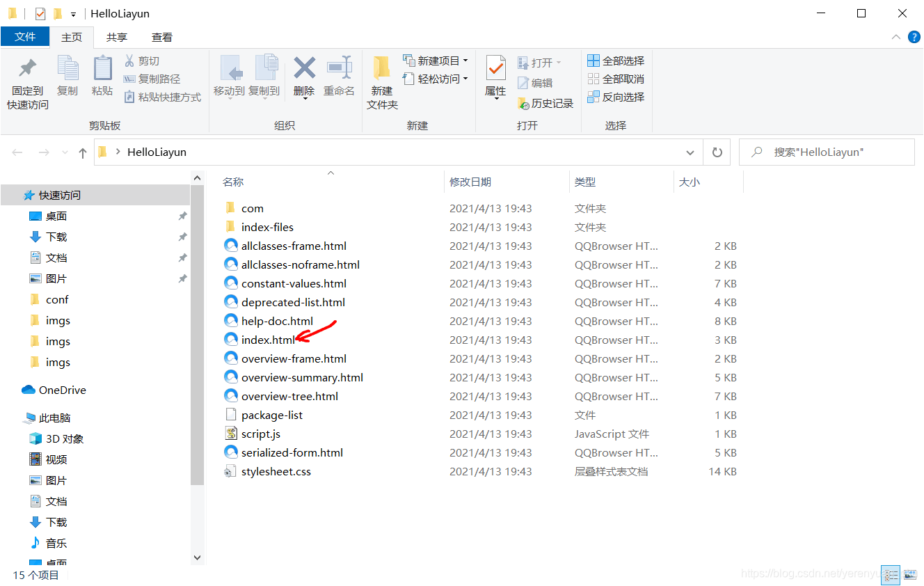Switch to Details view icon in status bar

tap(890, 574)
